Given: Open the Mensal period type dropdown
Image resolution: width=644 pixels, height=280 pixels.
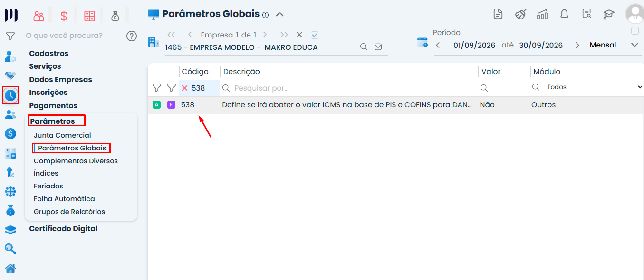Looking at the screenshot, I should (x=634, y=45).
